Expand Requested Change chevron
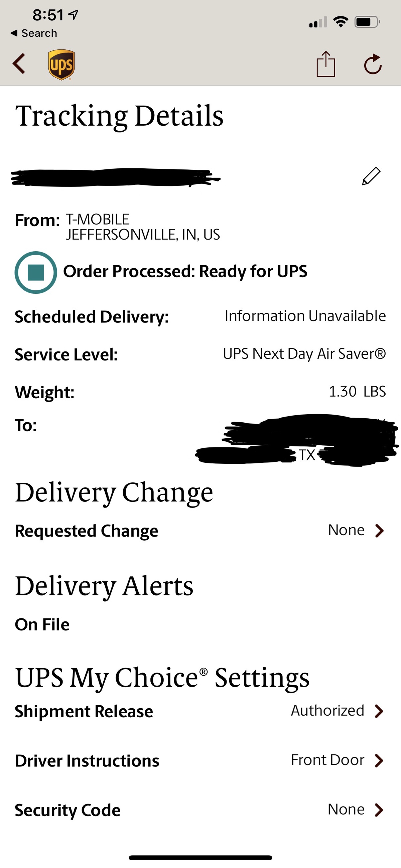The height and width of the screenshot is (868, 401). (379, 530)
